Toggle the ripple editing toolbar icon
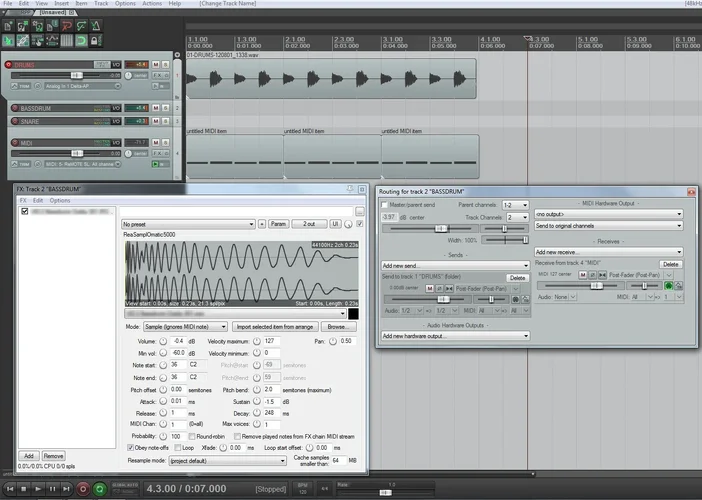This screenshot has width=702, height=500. point(37,41)
